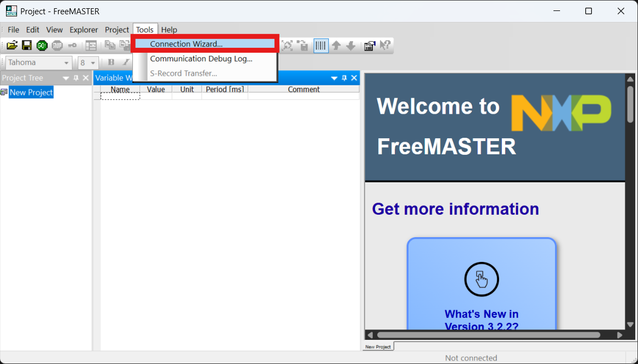Open the Explorer menu
Image resolution: width=638 pixels, height=364 pixels.
83,30
